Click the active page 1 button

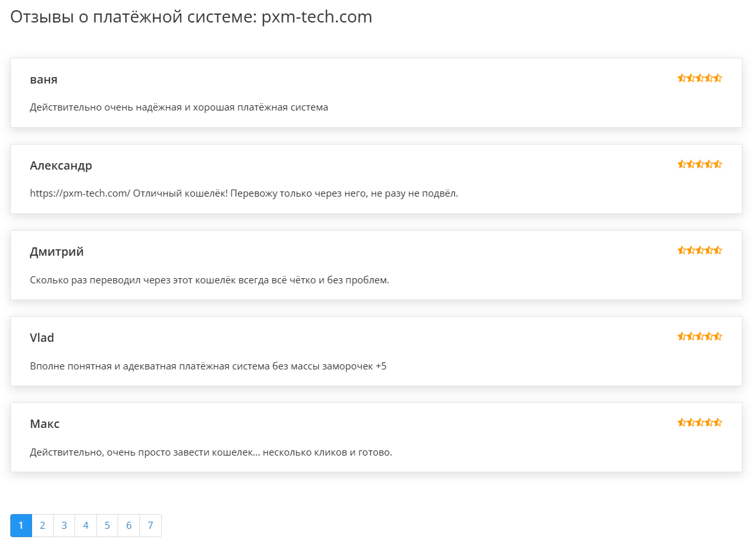tap(21, 526)
